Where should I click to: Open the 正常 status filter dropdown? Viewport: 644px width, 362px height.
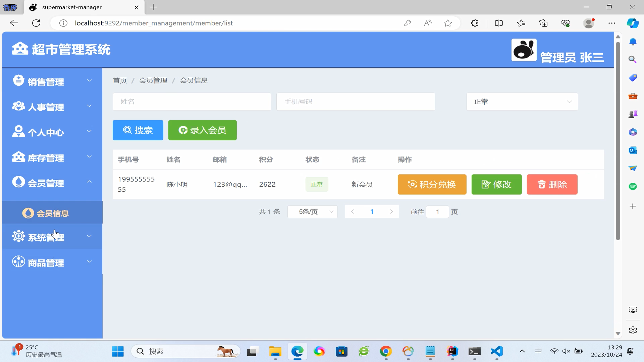522,102
